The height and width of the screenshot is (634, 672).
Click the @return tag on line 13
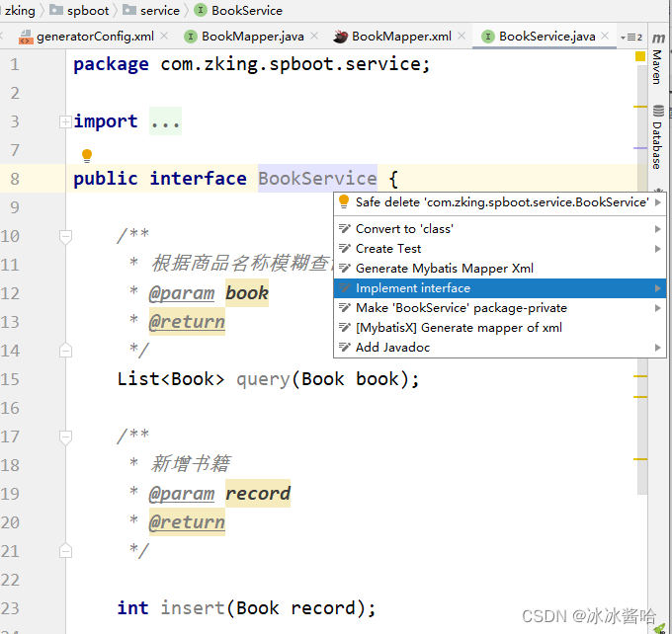pyautogui.click(x=187, y=322)
